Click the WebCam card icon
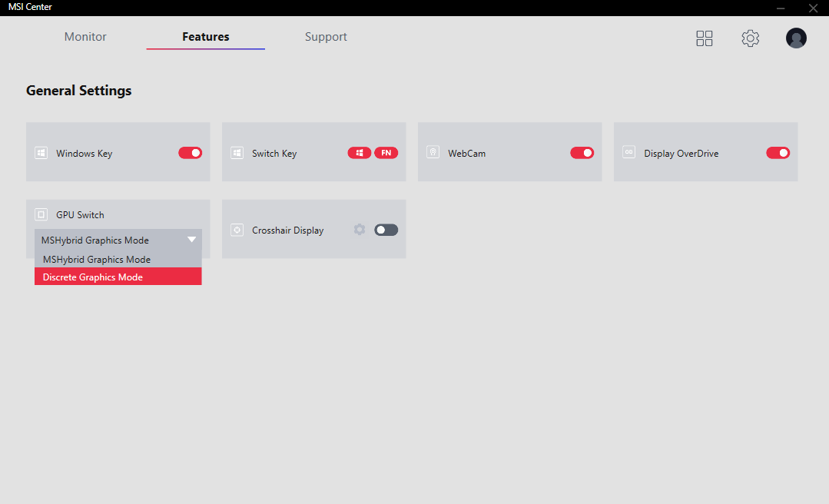Image resolution: width=829 pixels, height=504 pixels. point(433,152)
